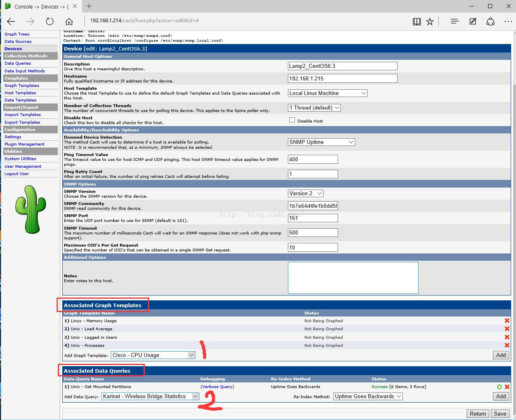Click Maximum OID's Per Get Request field
516x420 pixels.
313,247
